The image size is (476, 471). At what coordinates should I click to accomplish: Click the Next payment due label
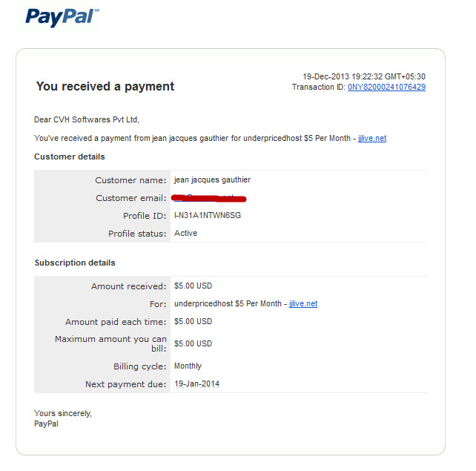click(x=126, y=384)
